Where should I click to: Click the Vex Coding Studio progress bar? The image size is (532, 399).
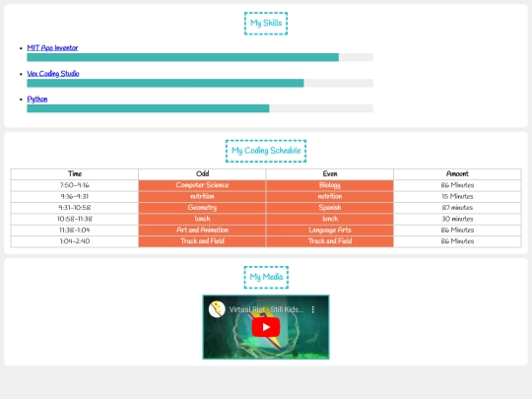point(200,83)
